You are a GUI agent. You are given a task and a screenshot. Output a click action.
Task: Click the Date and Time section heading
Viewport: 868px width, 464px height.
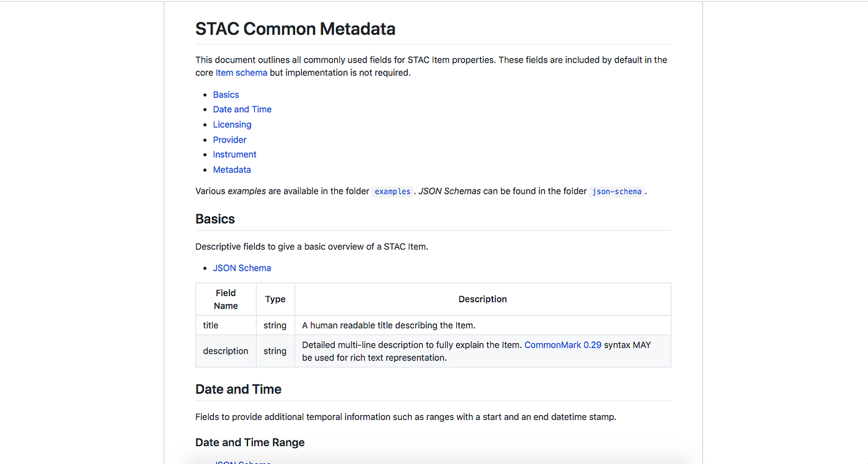[x=238, y=389]
